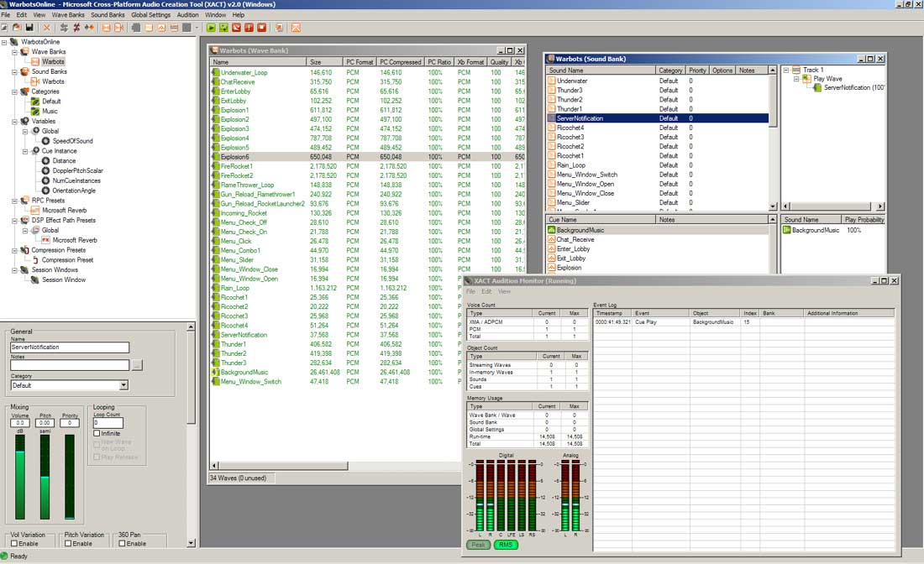Click the Music category icon
This screenshot has width=924, height=564.
pyautogui.click(x=34, y=111)
